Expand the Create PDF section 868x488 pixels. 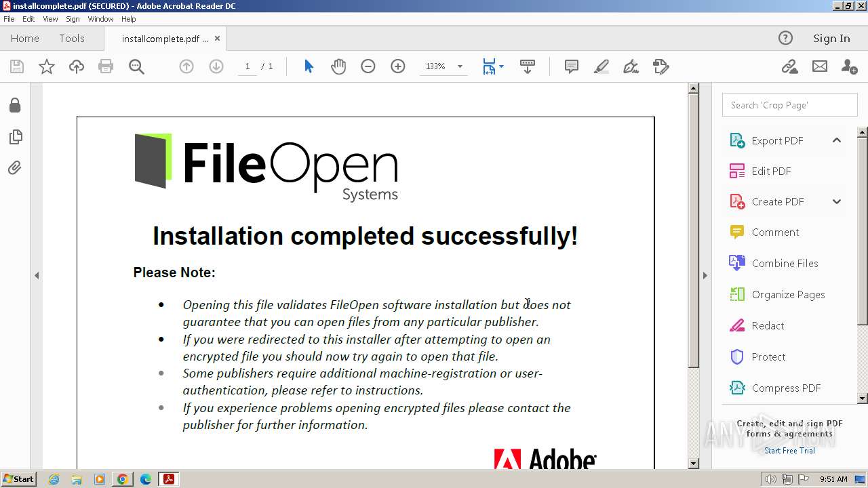click(x=837, y=201)
